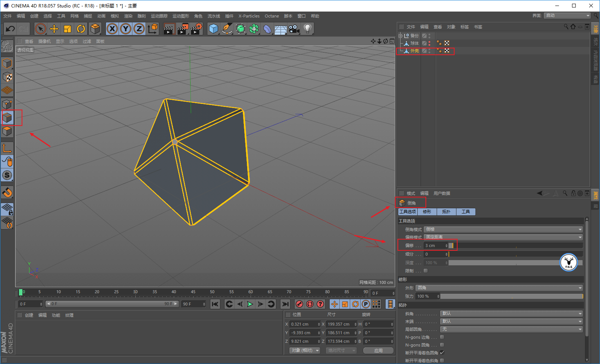Activate the Move tool
This screenshot has height=364, width=600.
pos(54,29)
